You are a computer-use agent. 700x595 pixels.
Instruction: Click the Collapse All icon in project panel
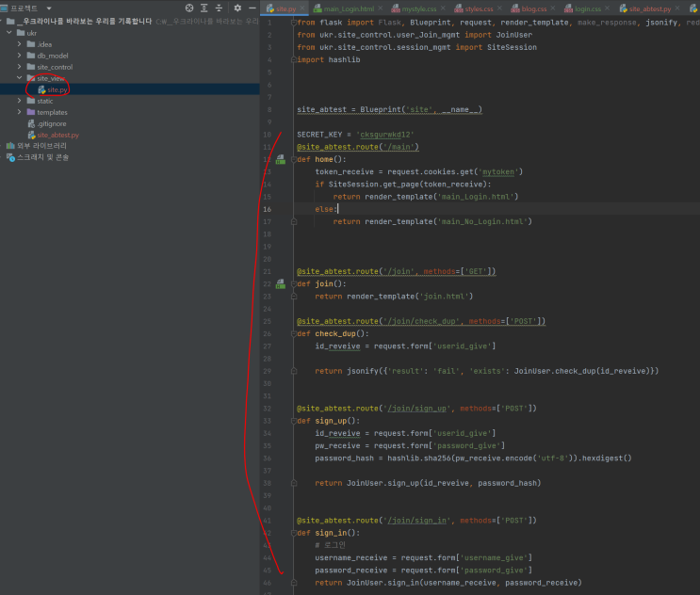click(219, 8)
